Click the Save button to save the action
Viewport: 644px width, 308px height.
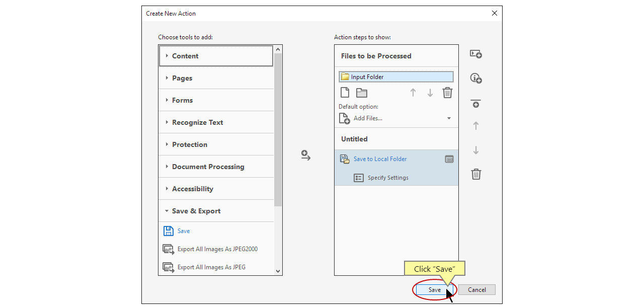[434, 289]
